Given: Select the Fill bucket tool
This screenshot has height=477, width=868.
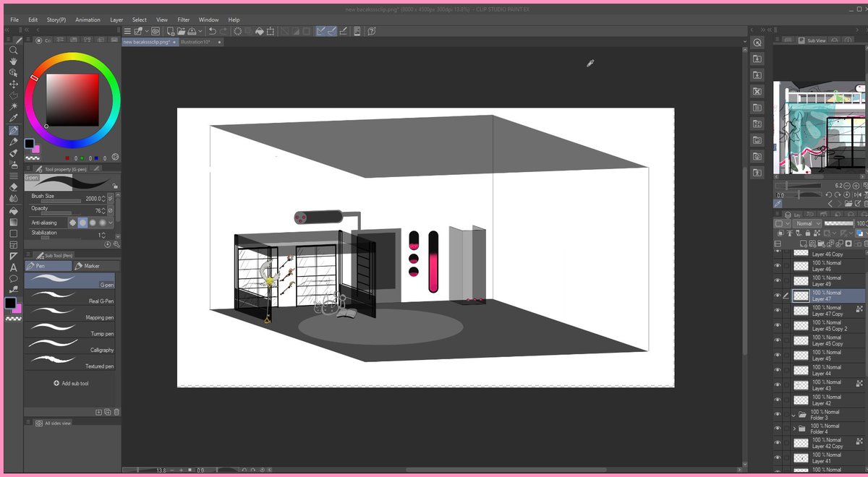Looking at the screenshot, I should [x=13, y=210].
